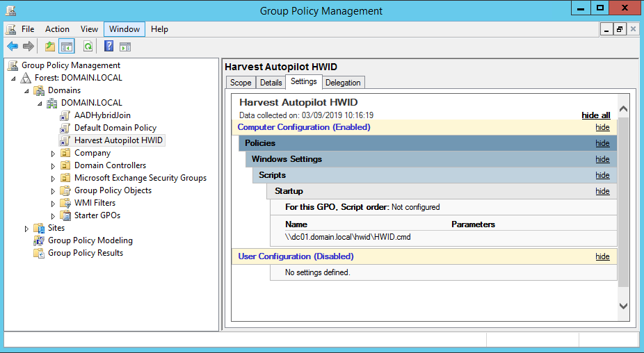
Task: Hide the Policies section
Action: (x=602, y=143)
